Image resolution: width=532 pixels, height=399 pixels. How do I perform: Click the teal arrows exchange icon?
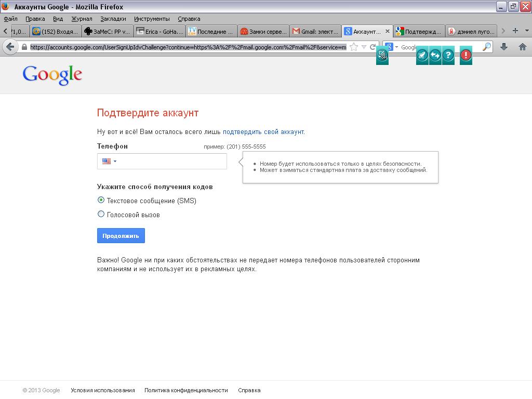[435, 55]
